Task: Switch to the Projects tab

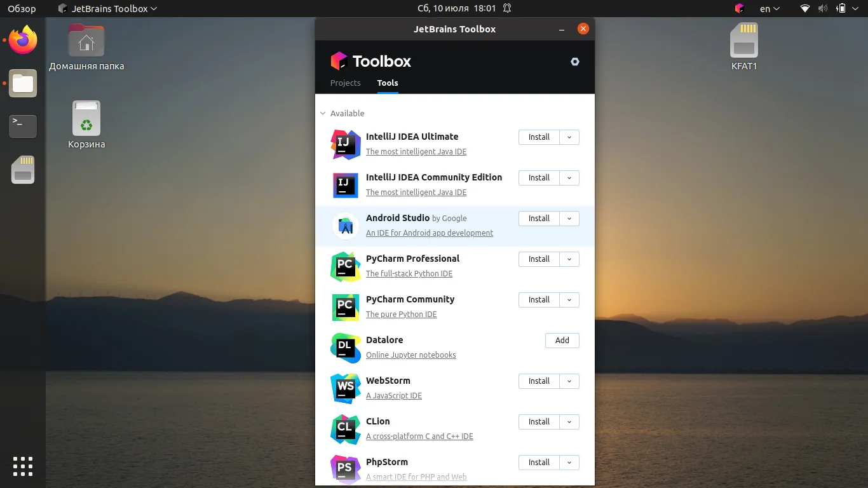Action: coord(346,83)
